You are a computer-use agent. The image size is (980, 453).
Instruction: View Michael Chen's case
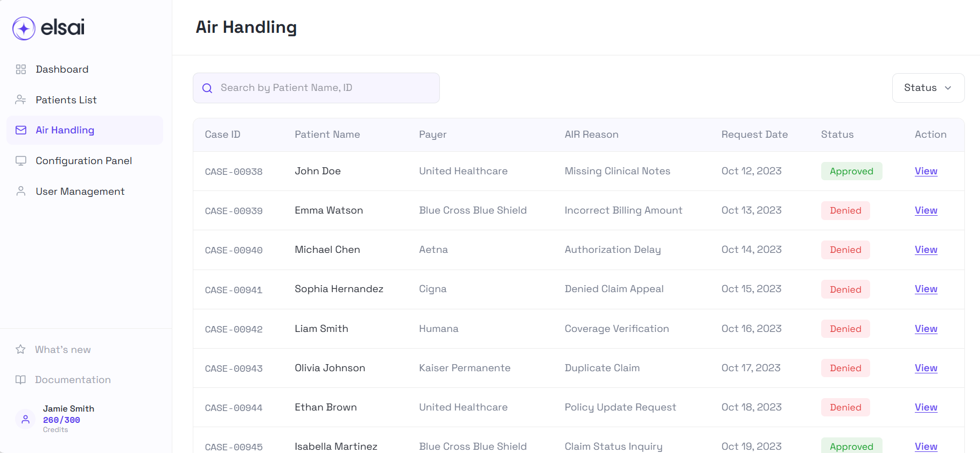(926, 250)
